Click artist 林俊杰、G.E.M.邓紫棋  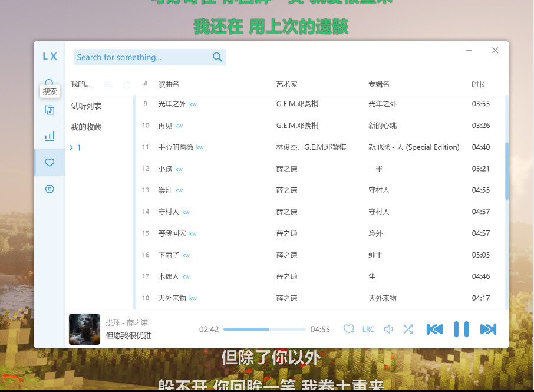(311, 147)
